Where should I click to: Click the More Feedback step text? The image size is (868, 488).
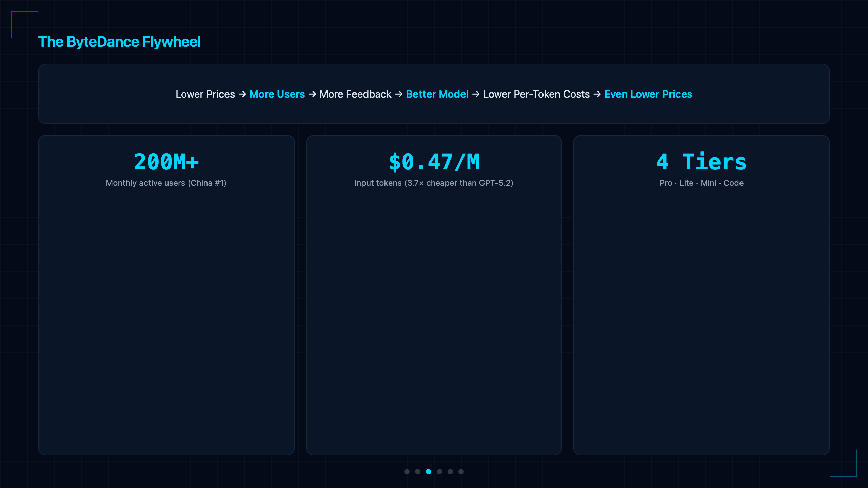(355, 94)
